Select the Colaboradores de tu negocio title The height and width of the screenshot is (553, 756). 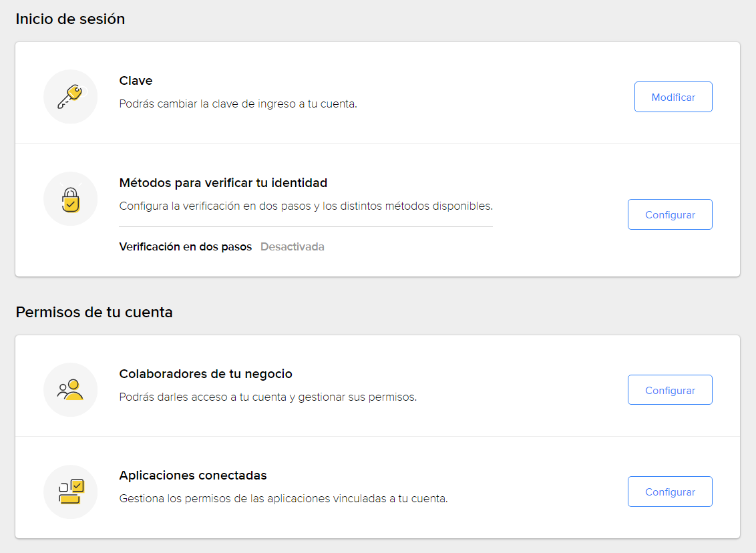(x=205, y=374)
